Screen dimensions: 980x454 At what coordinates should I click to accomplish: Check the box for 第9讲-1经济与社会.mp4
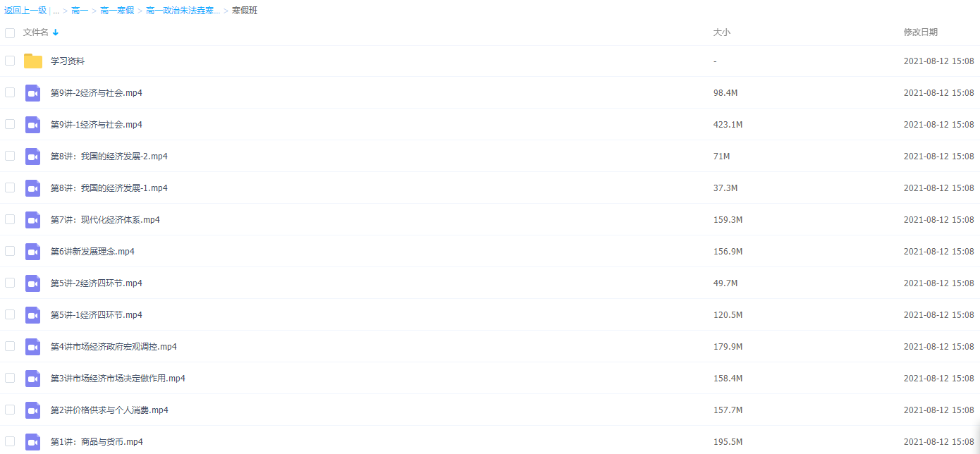coord(10,124)
